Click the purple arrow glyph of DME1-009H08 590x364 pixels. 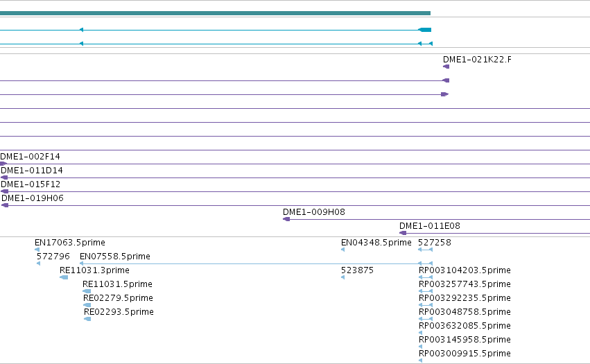click(x=286, y=219)
